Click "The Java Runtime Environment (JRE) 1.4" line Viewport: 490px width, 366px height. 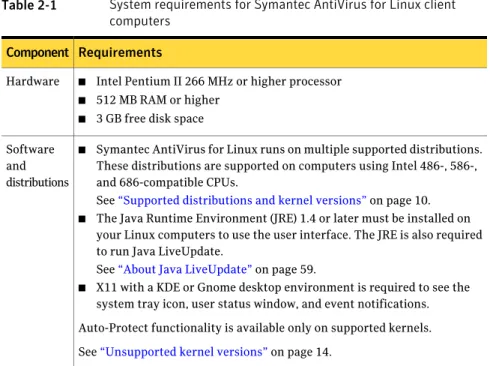click(x=283, y=219)
